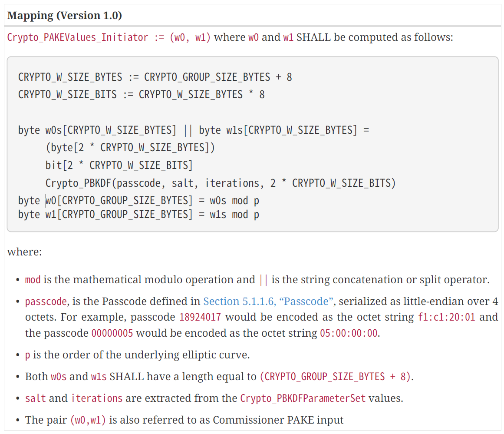Click the CRYPTO_W_SIZE_BYTES definition line in code

(155, 77)
